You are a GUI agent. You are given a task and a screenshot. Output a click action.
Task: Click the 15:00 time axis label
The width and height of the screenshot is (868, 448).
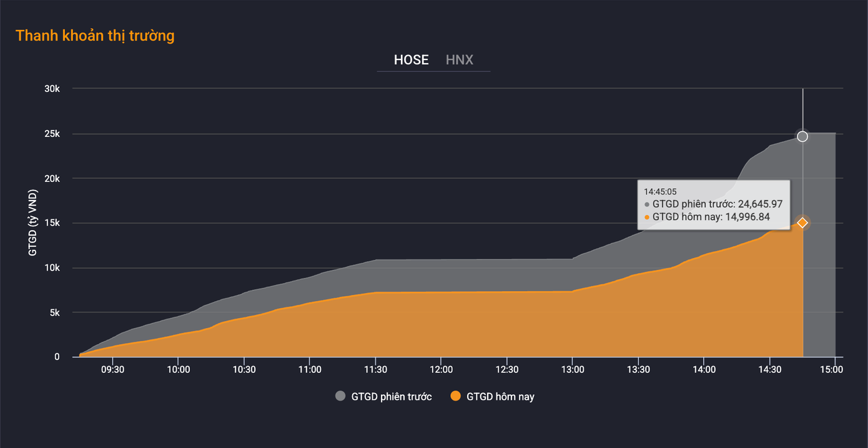point(831,369)
